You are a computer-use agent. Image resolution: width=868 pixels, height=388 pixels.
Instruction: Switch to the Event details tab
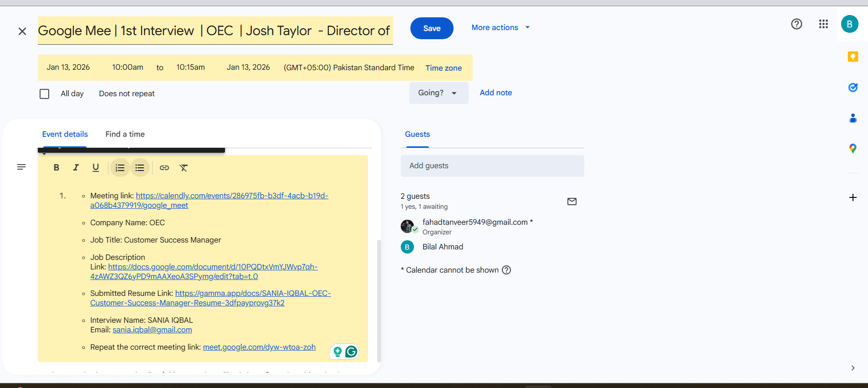[x=65, y=134]
